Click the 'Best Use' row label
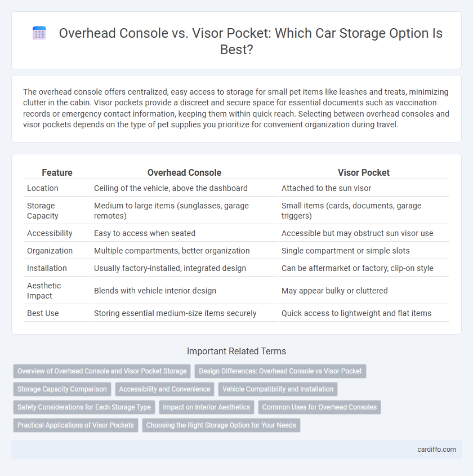473x476 pixels. click(x=43, y=313)
